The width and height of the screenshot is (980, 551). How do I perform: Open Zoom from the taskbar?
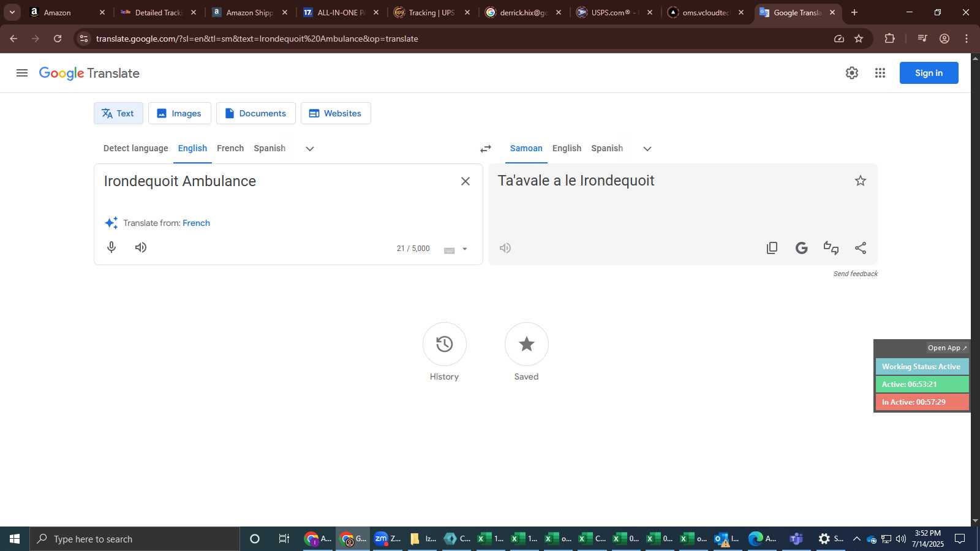pos(387,539)
